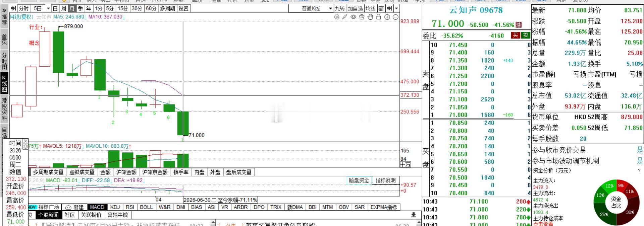This screenshot has height=226, width=644.
Task: Click the download arrow icon in news bar
Action: point(413,215)
